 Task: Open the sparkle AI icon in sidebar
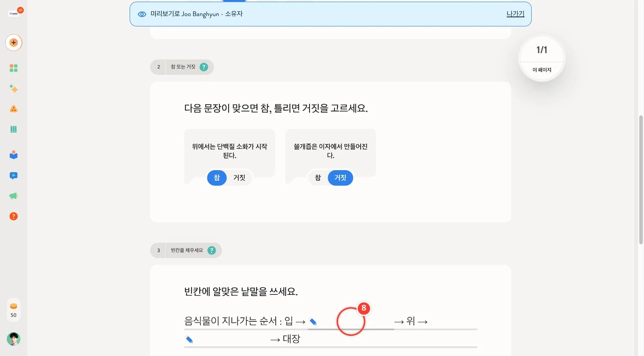[14, 88]
